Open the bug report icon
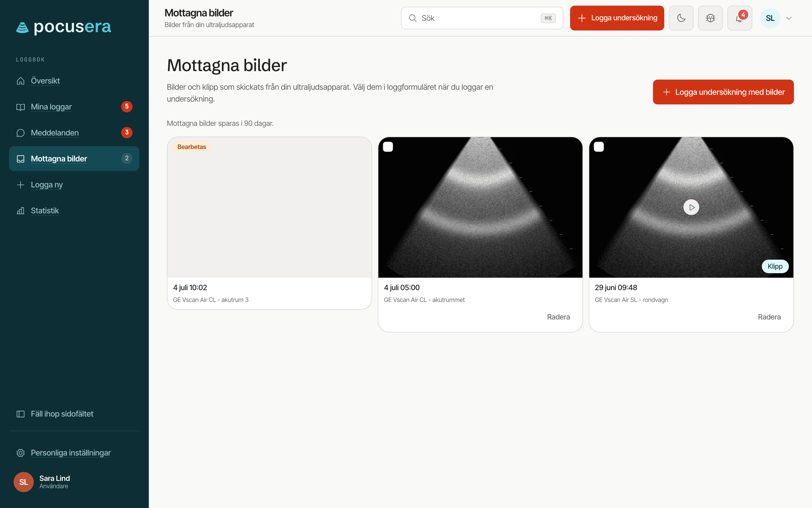This screenshot has width=812, height=508. pyautogui.click(x=710, y=18)
